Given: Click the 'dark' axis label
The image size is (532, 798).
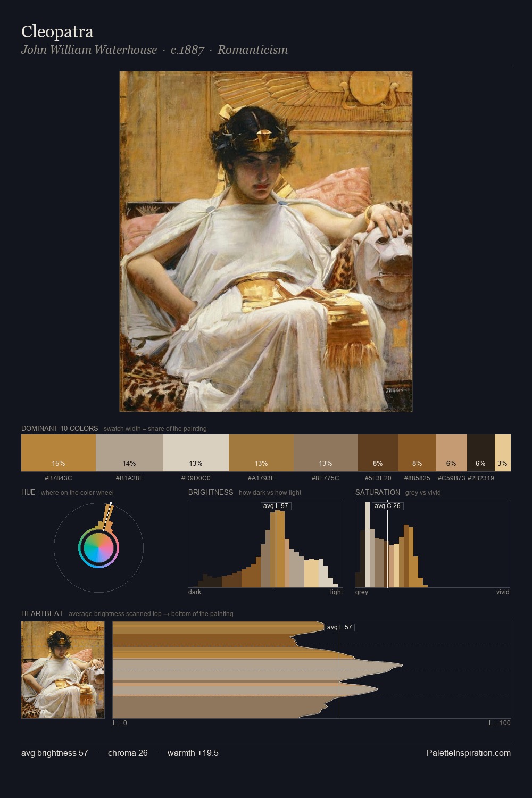Looking at the screenshot, I should point(195,592).
